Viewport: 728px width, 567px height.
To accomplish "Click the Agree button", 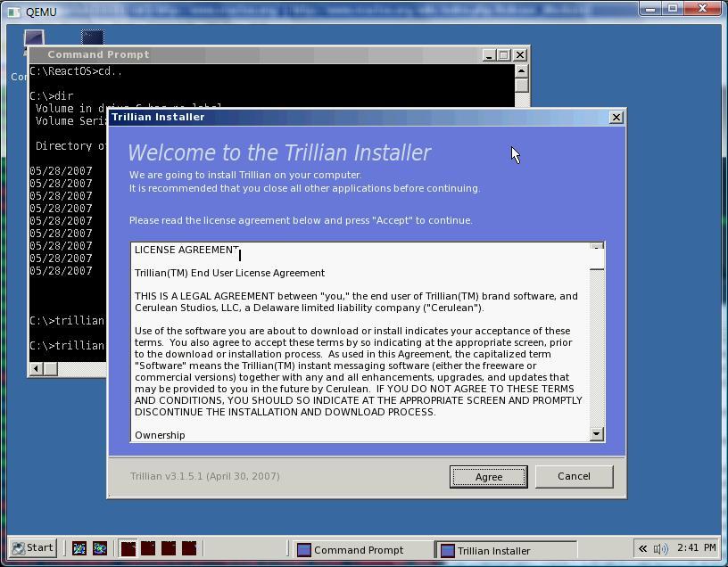I will click(488, 476).
